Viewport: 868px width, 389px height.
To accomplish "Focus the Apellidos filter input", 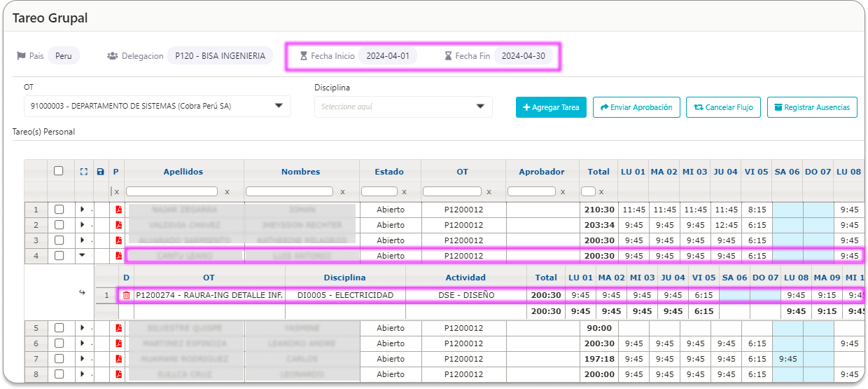I will point(171,191).
